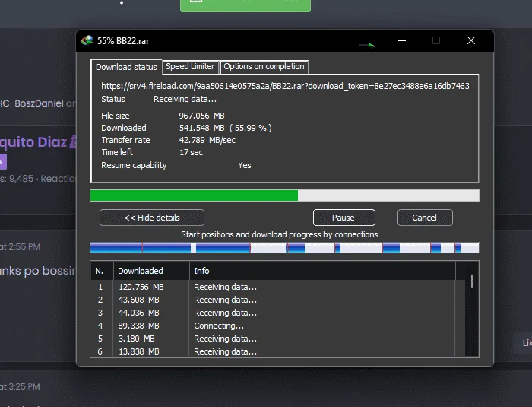Switch to the Speed Limiter tab

[x=190, y=66]
